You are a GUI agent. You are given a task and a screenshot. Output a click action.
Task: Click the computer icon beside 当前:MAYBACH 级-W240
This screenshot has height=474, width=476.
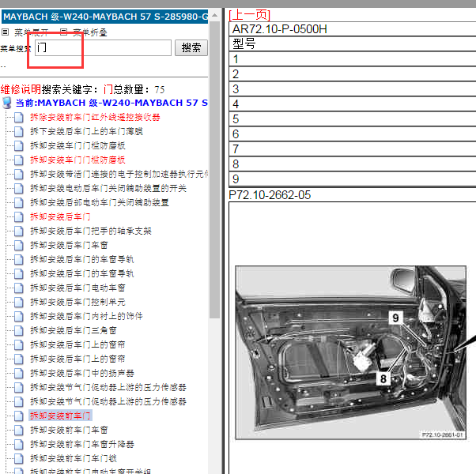click(6, 103)
